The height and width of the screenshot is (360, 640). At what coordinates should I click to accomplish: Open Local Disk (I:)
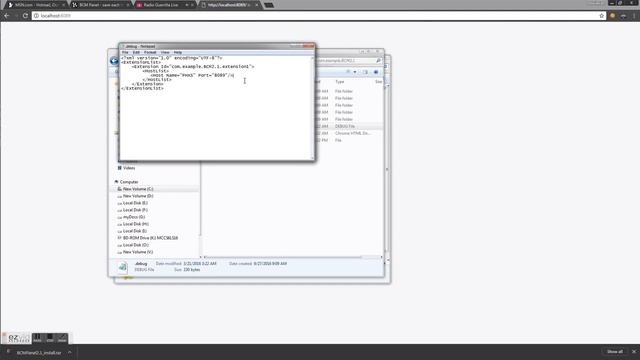[x=135, y=231]
